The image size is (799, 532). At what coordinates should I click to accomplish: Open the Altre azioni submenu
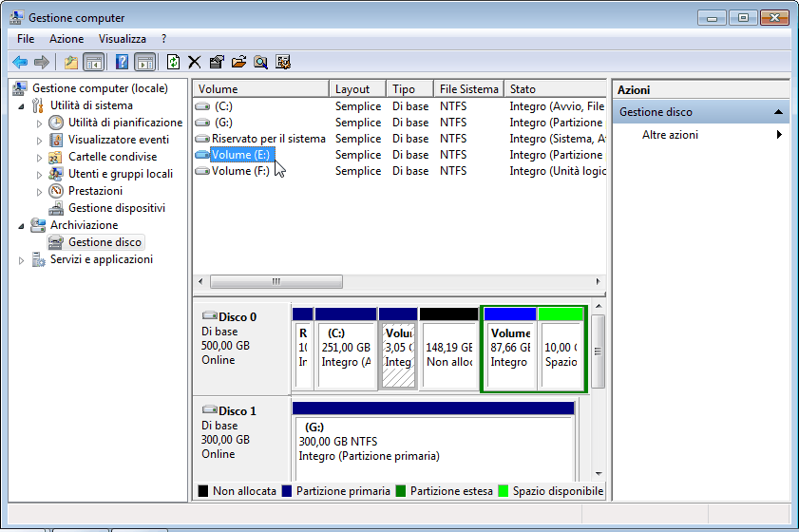pos(670,135)
